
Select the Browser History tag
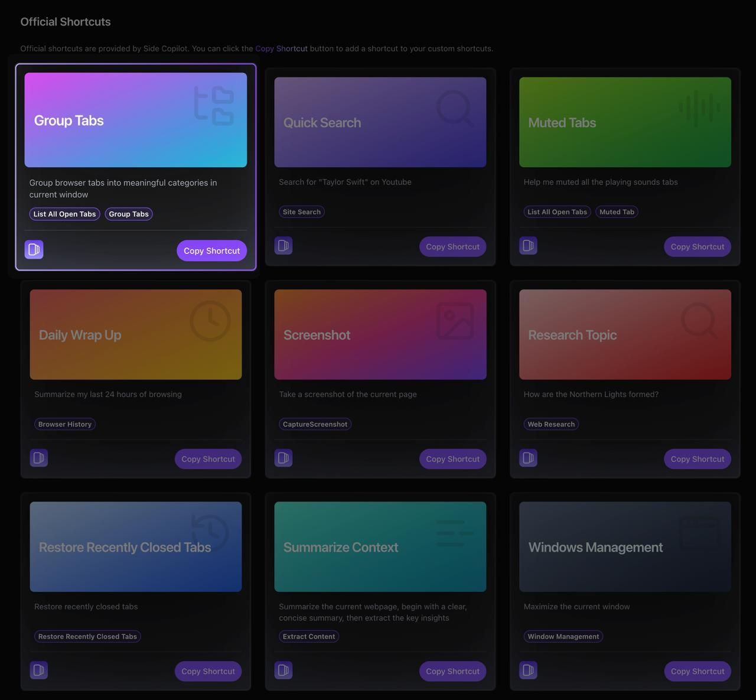(x=65, y=424)
